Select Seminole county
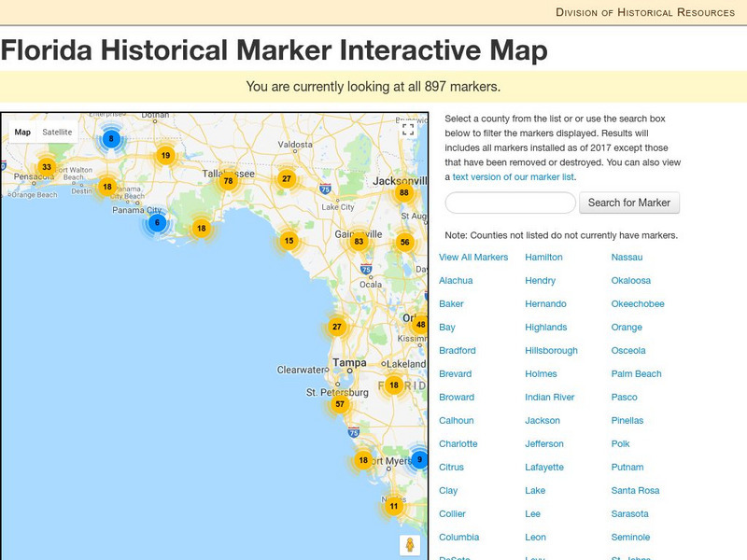 pyautogui.click(x=630, y=538)
